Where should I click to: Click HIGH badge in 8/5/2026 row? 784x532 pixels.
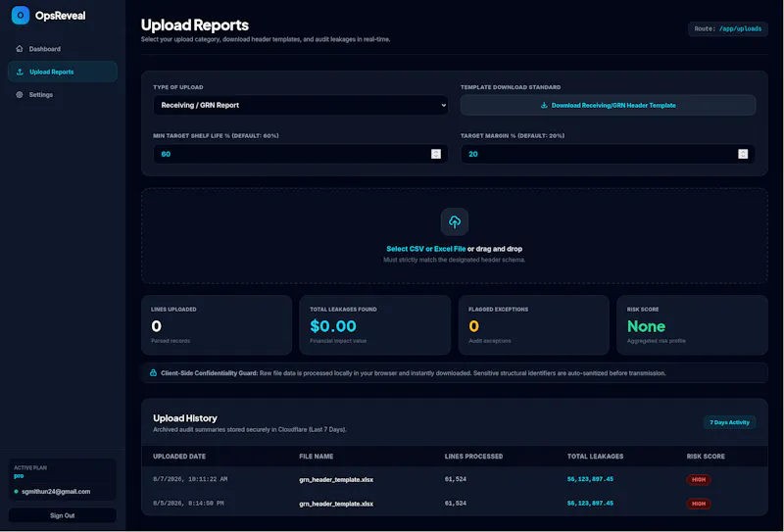699,504
